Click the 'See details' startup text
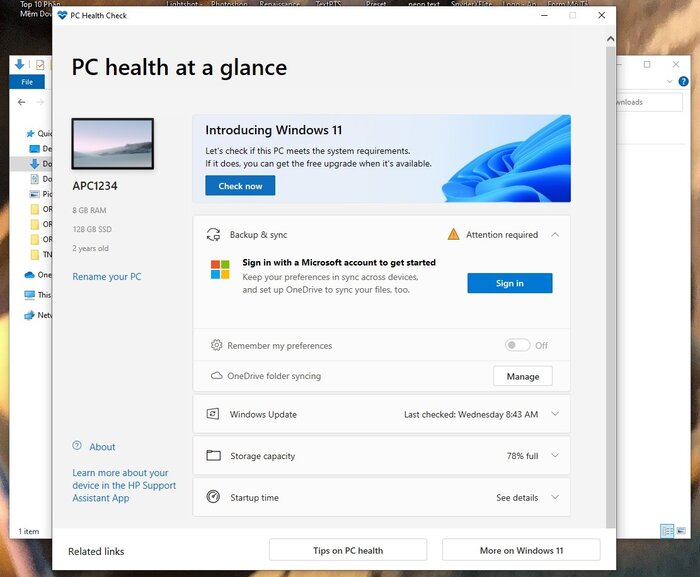 tap(517, 498)
